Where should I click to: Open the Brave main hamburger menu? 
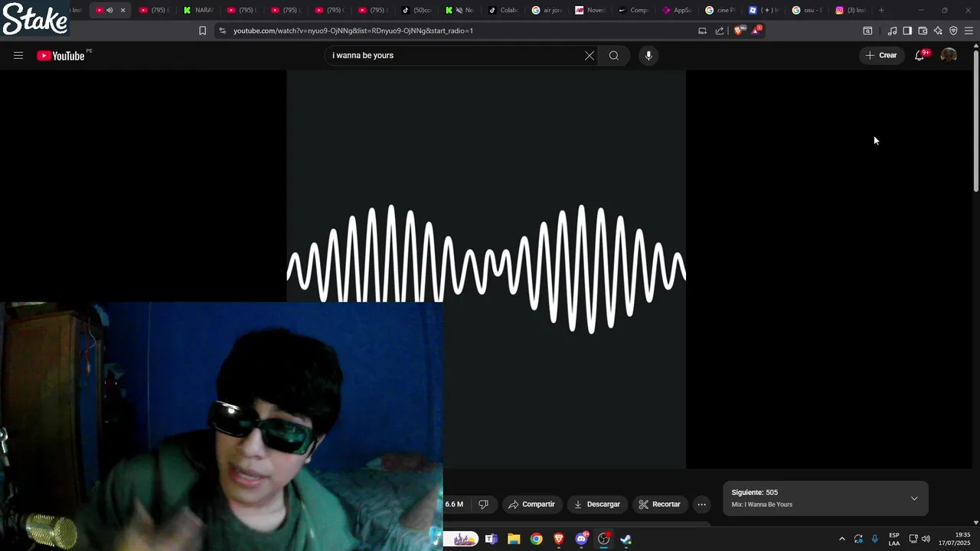point(969,31)
